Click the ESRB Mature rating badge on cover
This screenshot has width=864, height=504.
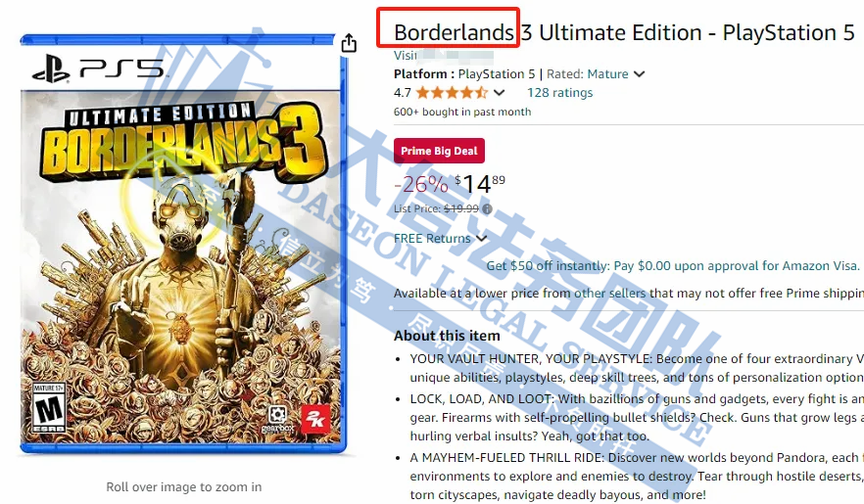pos(49,408)
